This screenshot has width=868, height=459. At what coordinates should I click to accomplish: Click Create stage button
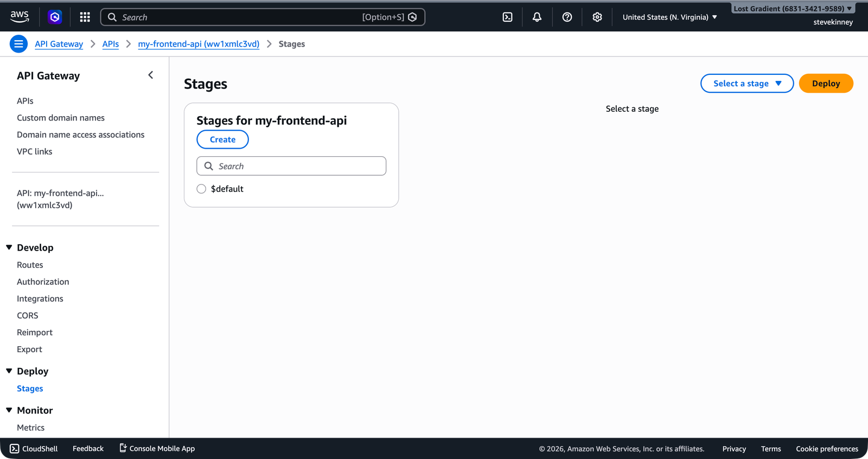coord(222,139)
